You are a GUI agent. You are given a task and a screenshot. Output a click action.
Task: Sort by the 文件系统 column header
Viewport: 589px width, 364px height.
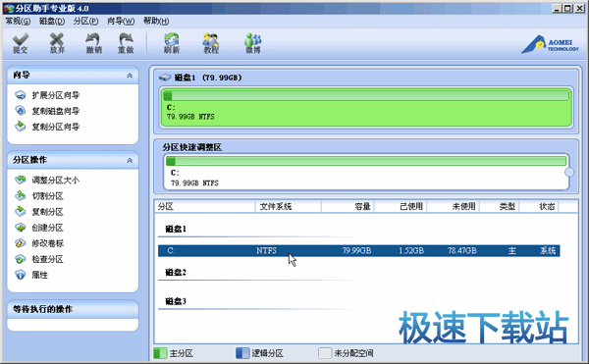pyautogui.click(x=288, y=206)
